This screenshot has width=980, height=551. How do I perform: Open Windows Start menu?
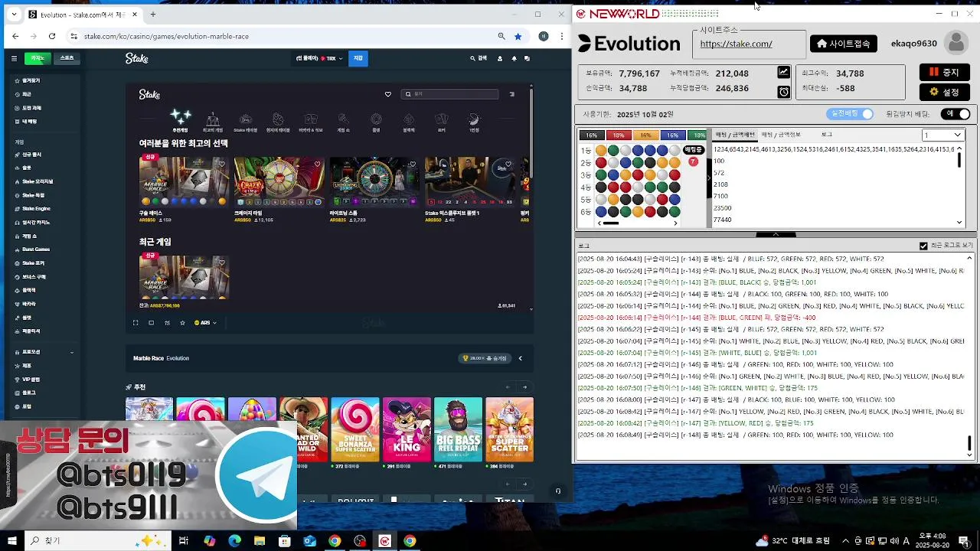point(12,541)
